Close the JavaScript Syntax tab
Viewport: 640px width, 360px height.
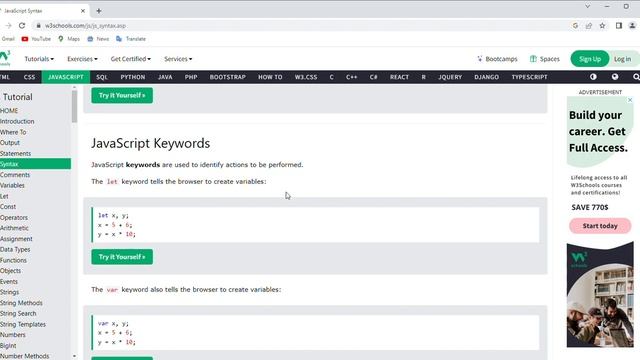[x=83, y=11]
